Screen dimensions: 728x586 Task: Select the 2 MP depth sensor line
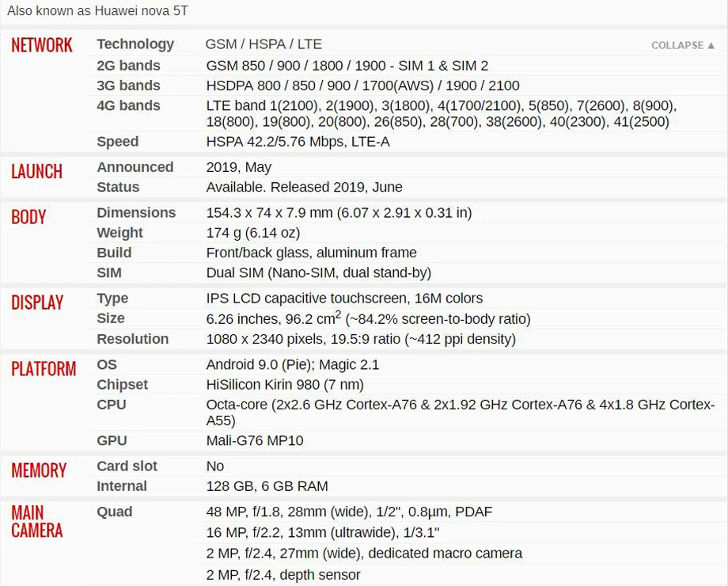tap(283, 575)
